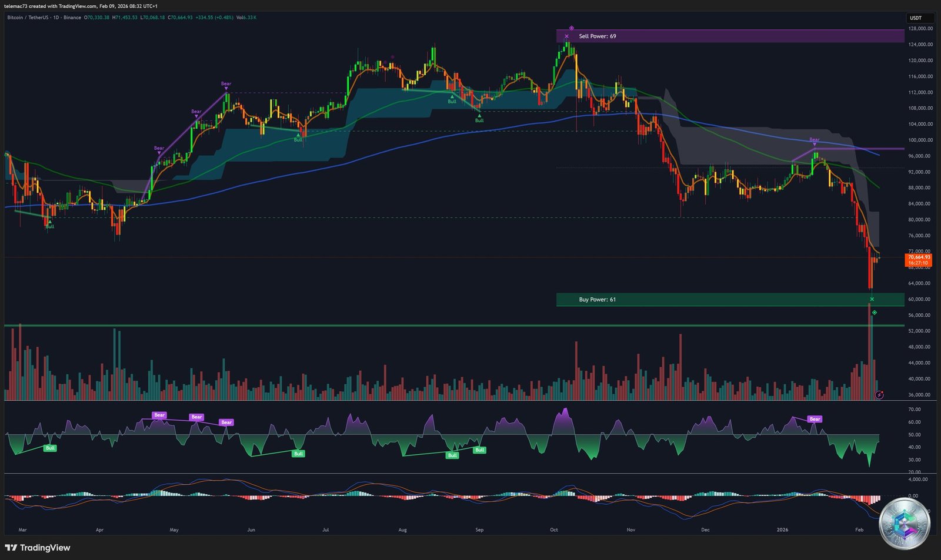Image resolution: width=941 pixels, height=560 pixels.
Task: Click the orange current price label 70,664.93
Action: coord(919,257)
